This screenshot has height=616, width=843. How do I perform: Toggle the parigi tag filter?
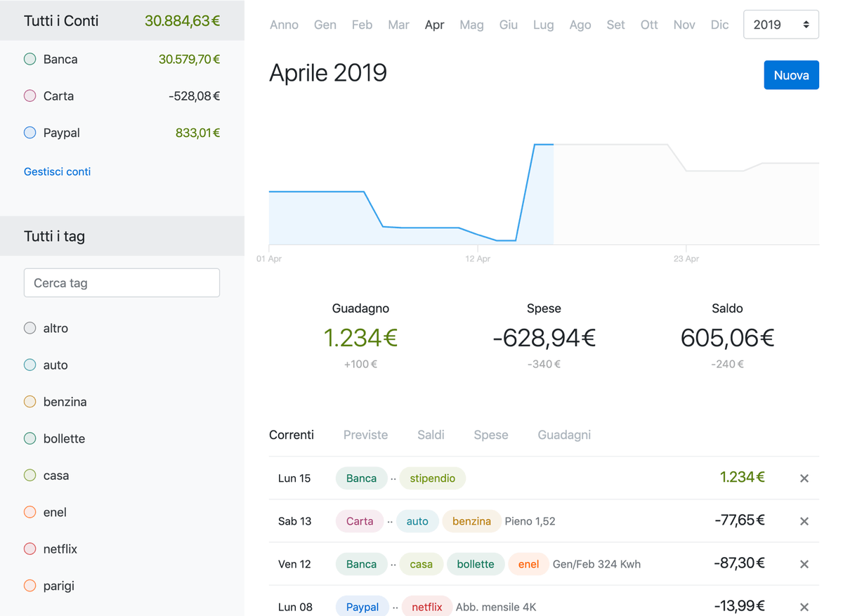click(30, 585)
